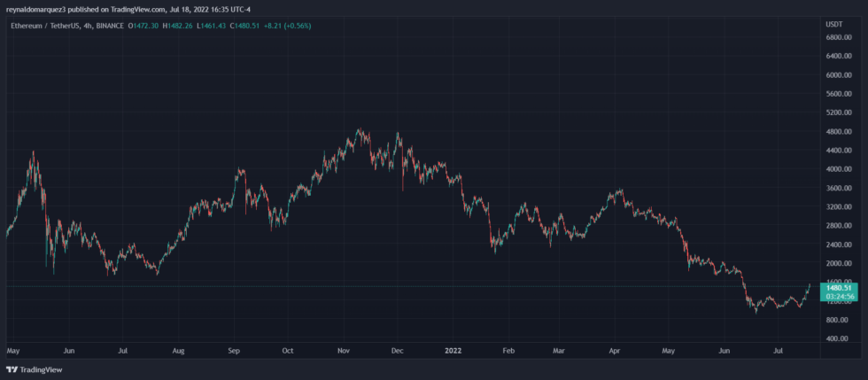Click the TradingView logo icon

point(12,369)
